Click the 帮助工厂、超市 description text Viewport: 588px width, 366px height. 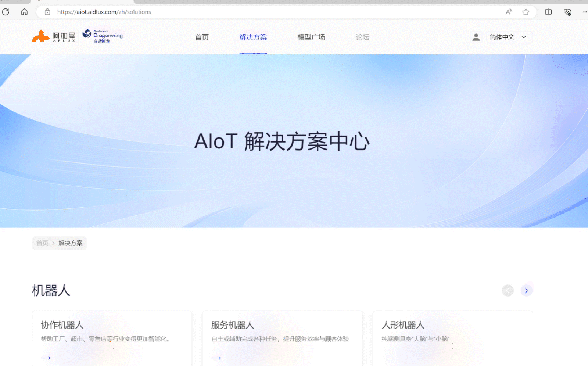105,339
